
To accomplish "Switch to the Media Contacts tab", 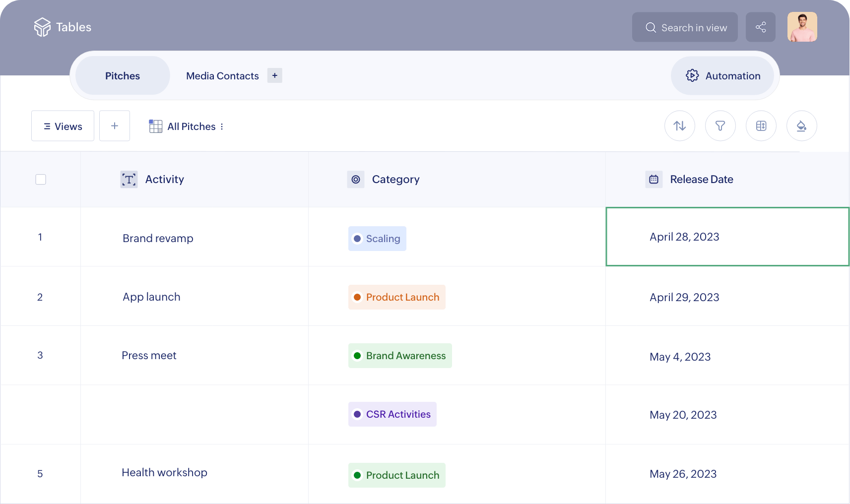I will point(222,76).
